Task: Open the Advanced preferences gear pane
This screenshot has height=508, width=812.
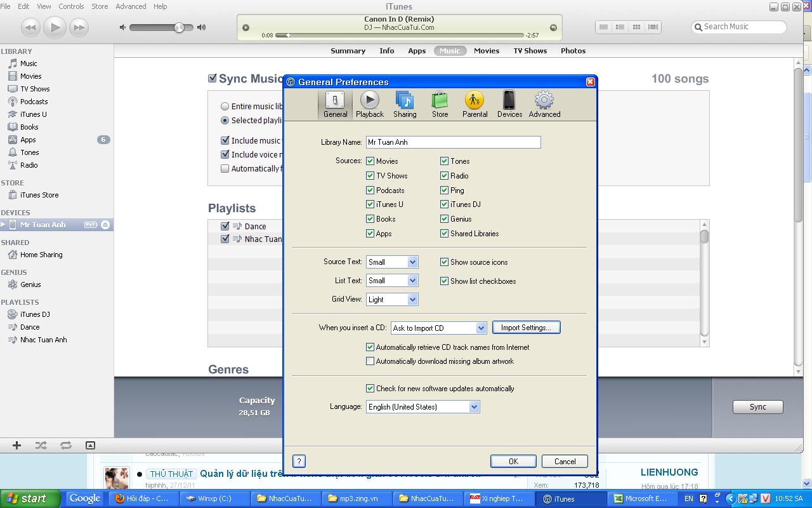Action: coord(544,104)
